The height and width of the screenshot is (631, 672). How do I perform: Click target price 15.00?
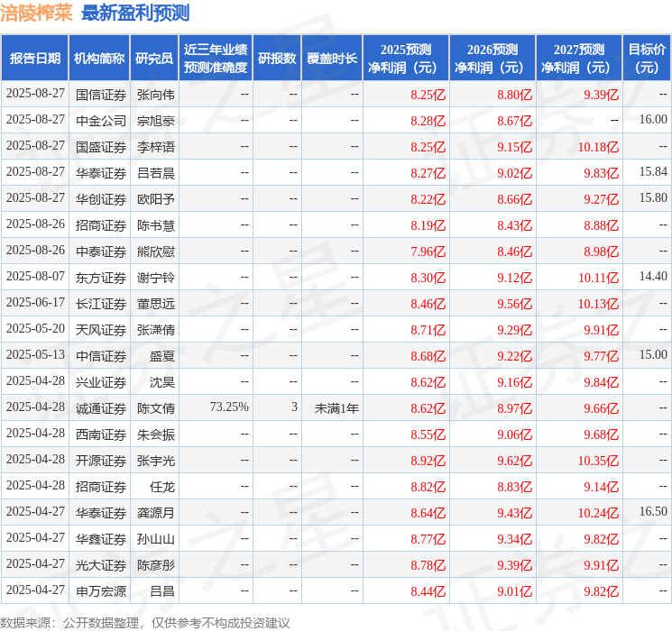point(653,354)
